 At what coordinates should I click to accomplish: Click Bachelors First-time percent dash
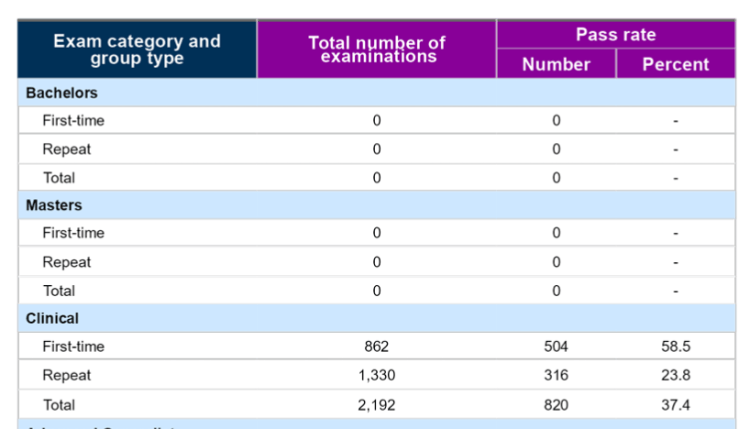pos(676,121)
